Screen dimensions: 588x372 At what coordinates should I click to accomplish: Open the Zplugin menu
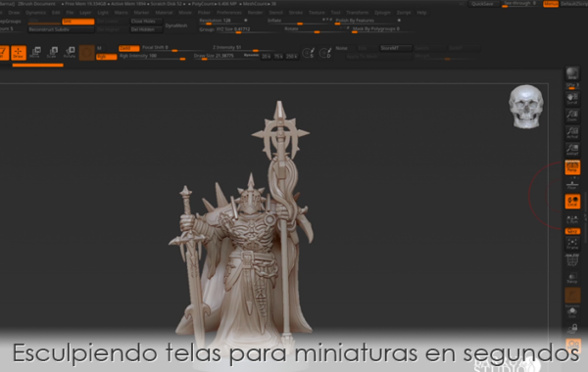click(382, 13)
